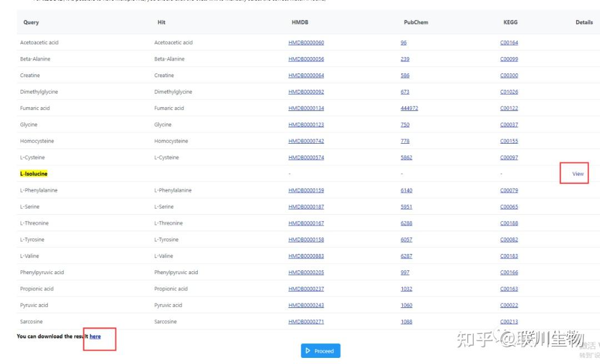Select highlighted L-Isolucine query cell

point(34,174)
